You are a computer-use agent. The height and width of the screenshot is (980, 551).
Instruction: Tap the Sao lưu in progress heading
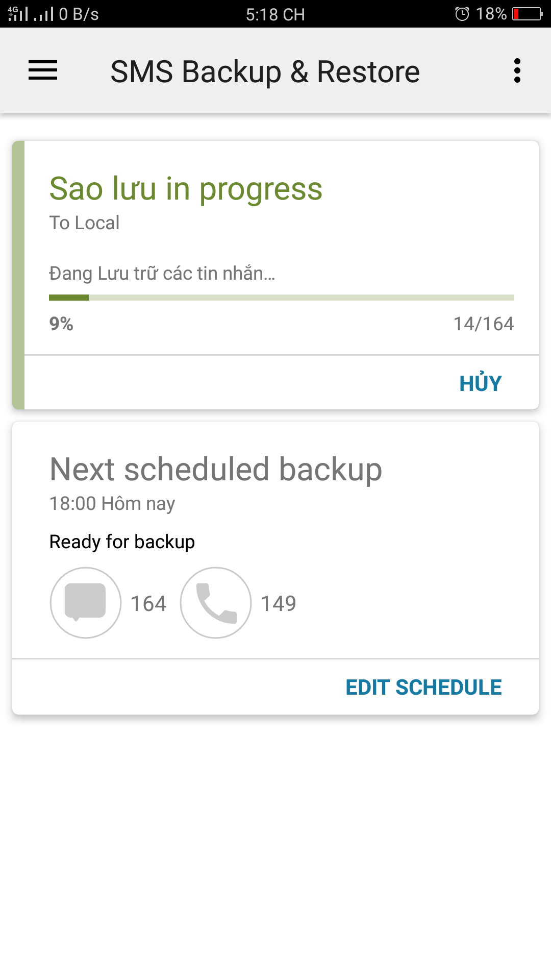coord(186,189)
